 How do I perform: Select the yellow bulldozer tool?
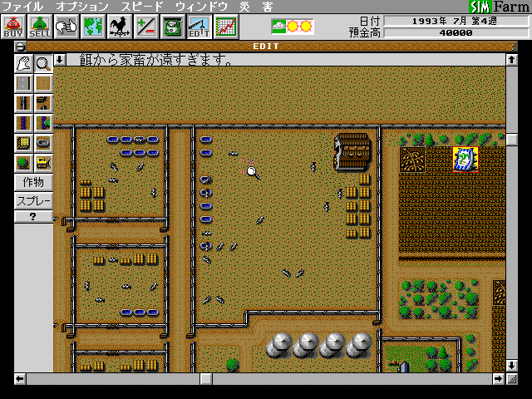click(x=43, y=163)
